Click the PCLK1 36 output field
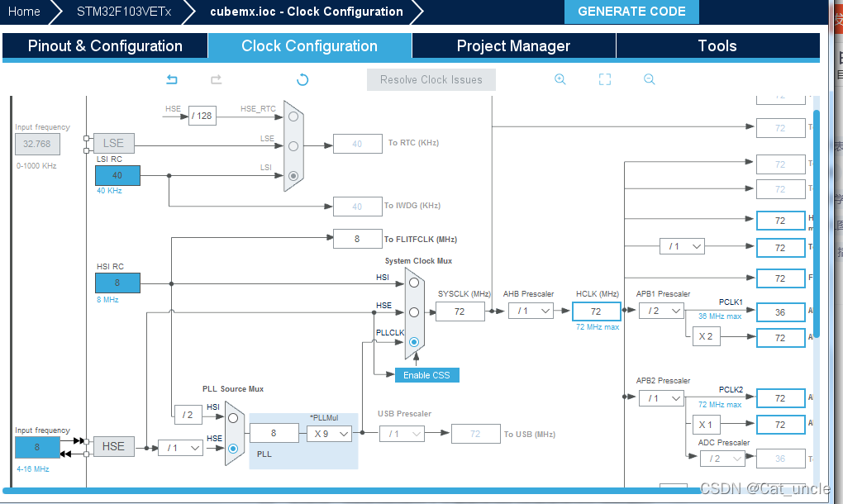This screenshot has width=843, height=504. click(x=781, y=312)
